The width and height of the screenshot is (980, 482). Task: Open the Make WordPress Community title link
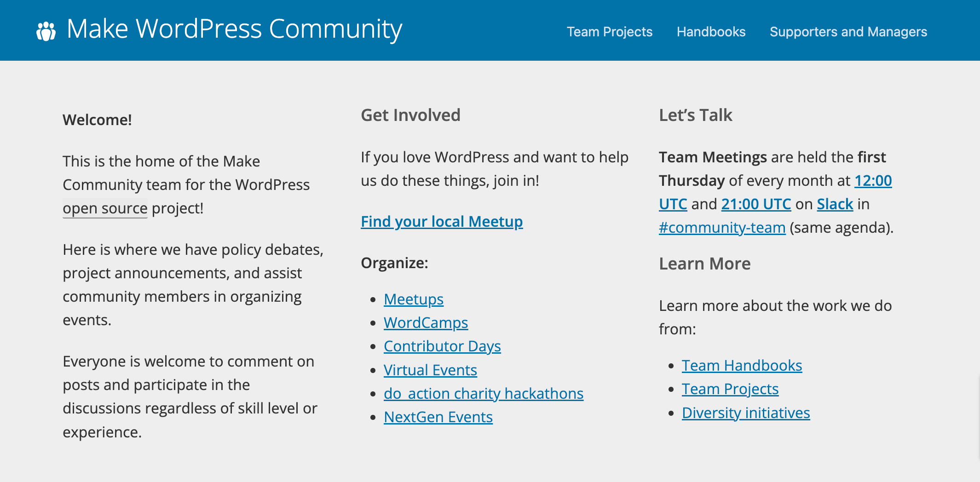pyautogui.click(x=234, y=29)
